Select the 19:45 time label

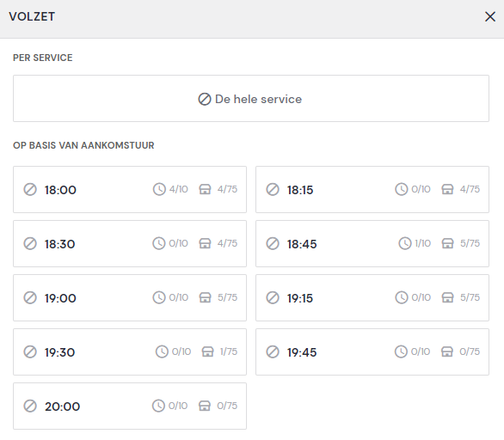pos(302,352)
